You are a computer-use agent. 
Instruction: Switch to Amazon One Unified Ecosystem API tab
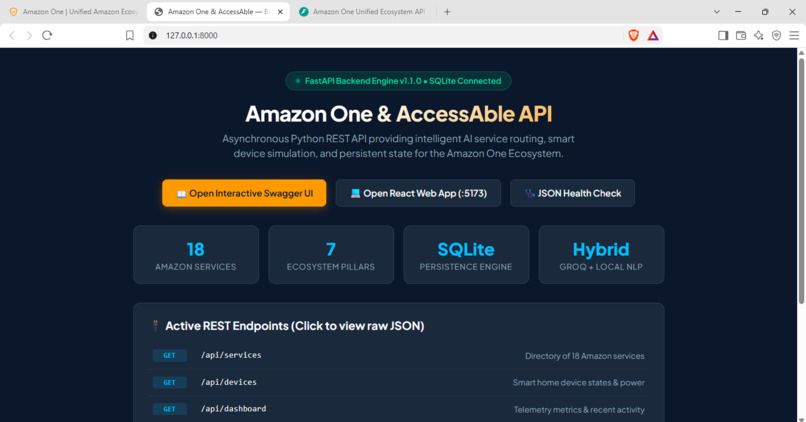tap(363, 12)
